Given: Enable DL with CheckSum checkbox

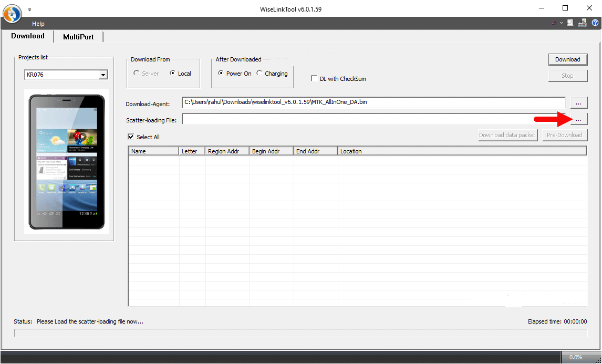Looking at the screenshot, I should [314, 79].
